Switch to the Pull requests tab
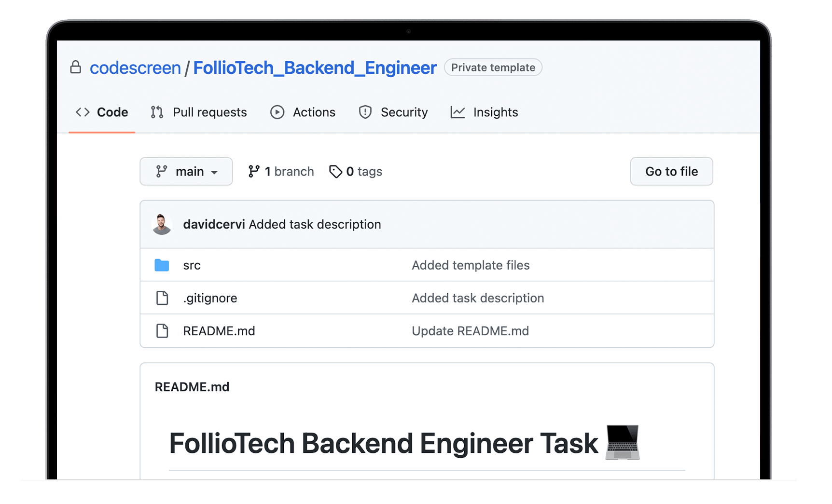 [209, 112]
